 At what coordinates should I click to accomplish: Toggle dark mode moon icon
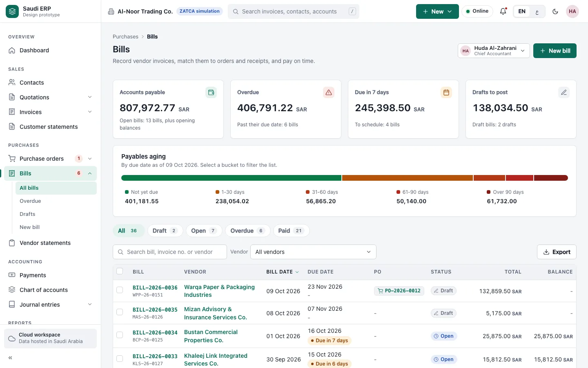[555, 11]
